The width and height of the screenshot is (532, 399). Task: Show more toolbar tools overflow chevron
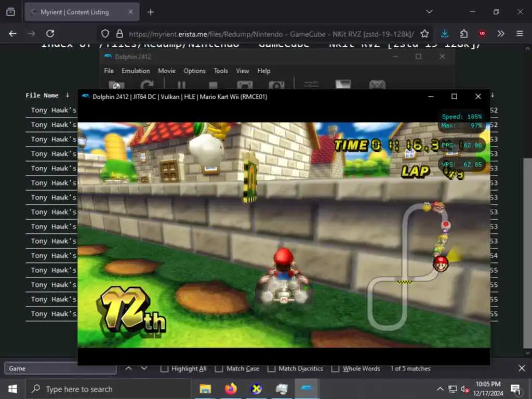tap(501, 34)
